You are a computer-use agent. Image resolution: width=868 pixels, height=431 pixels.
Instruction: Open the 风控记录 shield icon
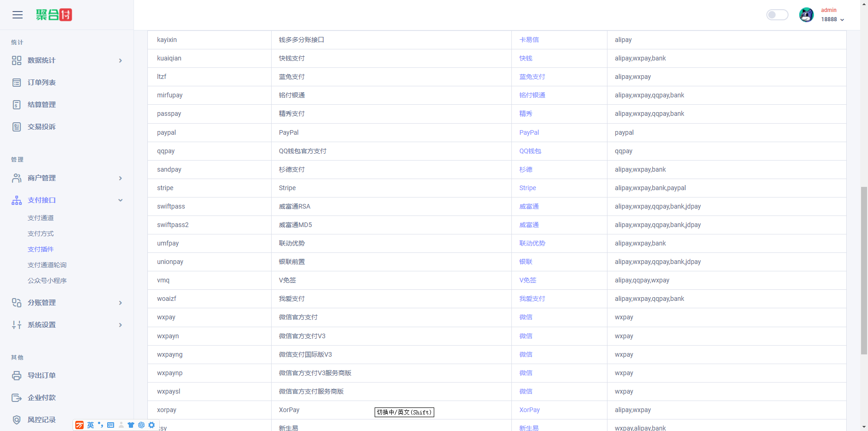pyautogui.click(x=17, y=420)
